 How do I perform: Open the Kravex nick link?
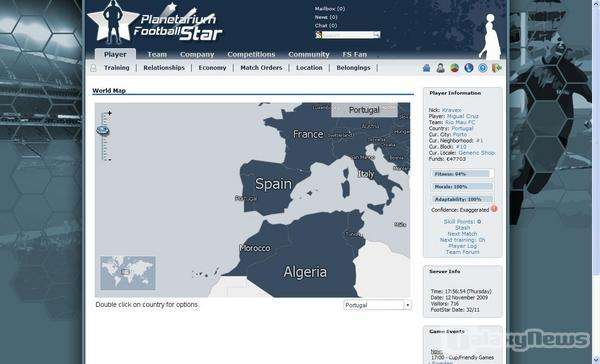point(451,110)
